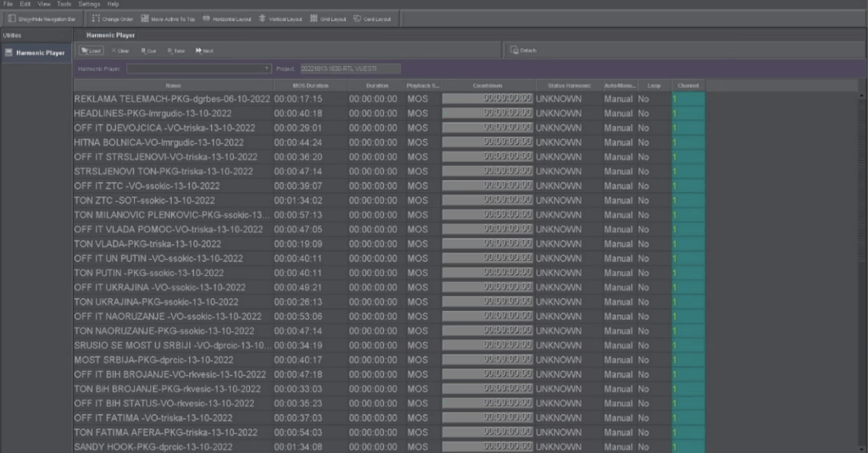Image resolution: width=868 pixels, height=453 pixels.
Task: Sort by the Name column header
Action: point(173,86)
